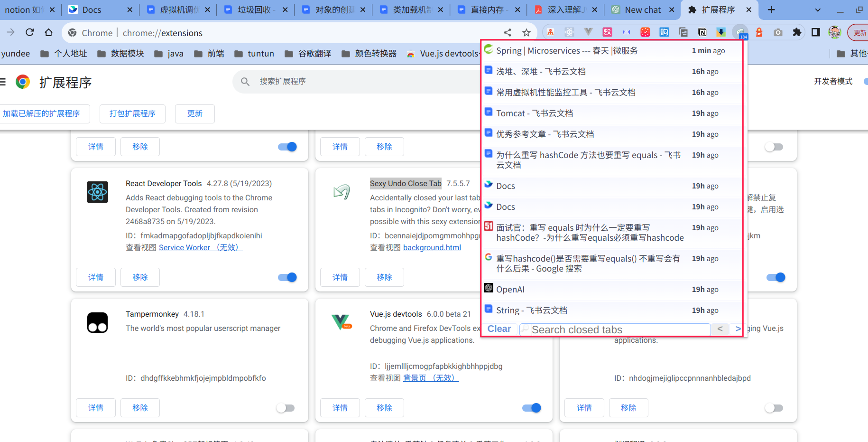Open the pink translate extension icon in toolbar
This screenshot has width=868, height=442.
607,32
